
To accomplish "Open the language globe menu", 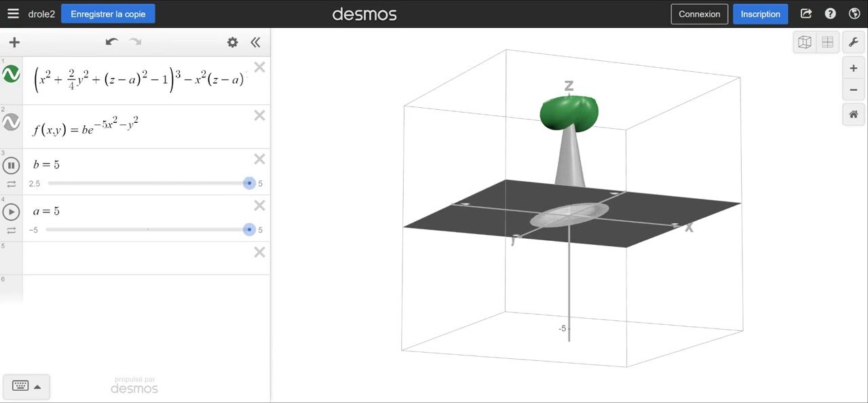I will 854,14.
